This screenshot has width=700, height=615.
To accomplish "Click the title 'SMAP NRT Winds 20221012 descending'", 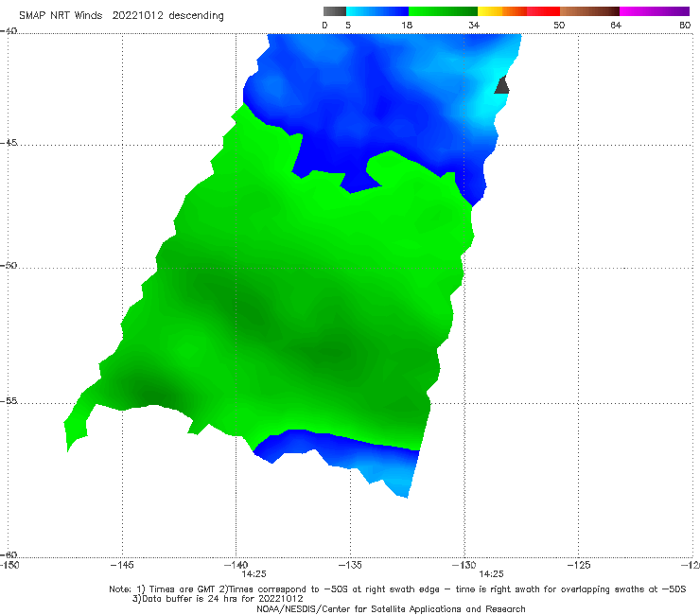I will point(121,16).
